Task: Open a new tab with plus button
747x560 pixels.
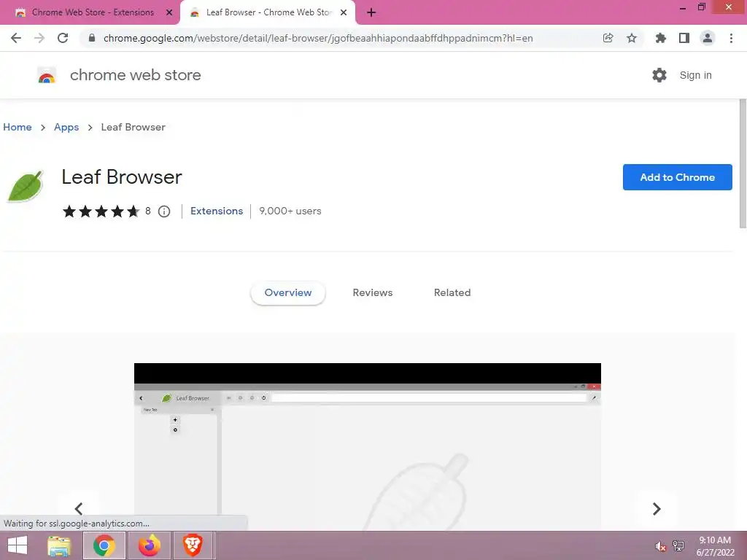Action: pyautogui.click(x=371, y=13)
